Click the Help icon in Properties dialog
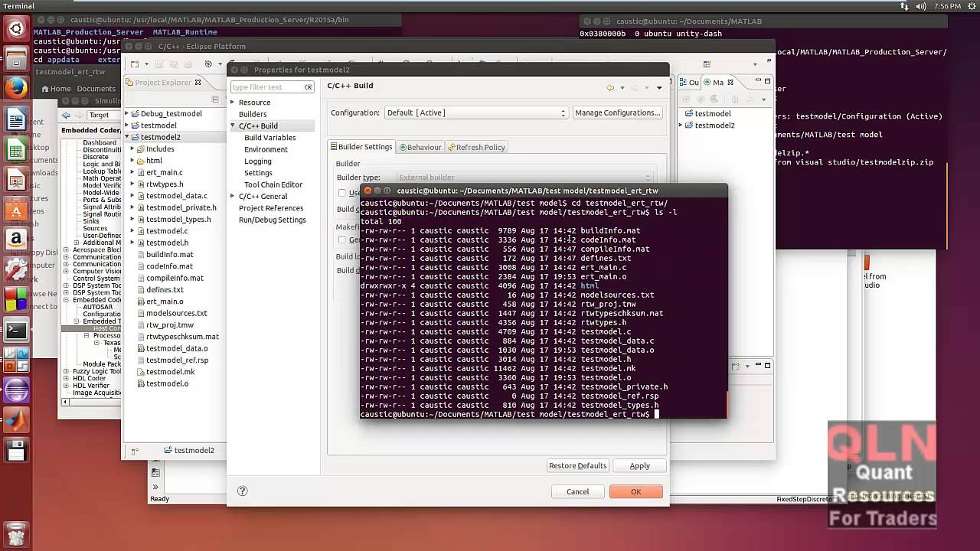Screen dimensions: 980x551 [243, 491]
